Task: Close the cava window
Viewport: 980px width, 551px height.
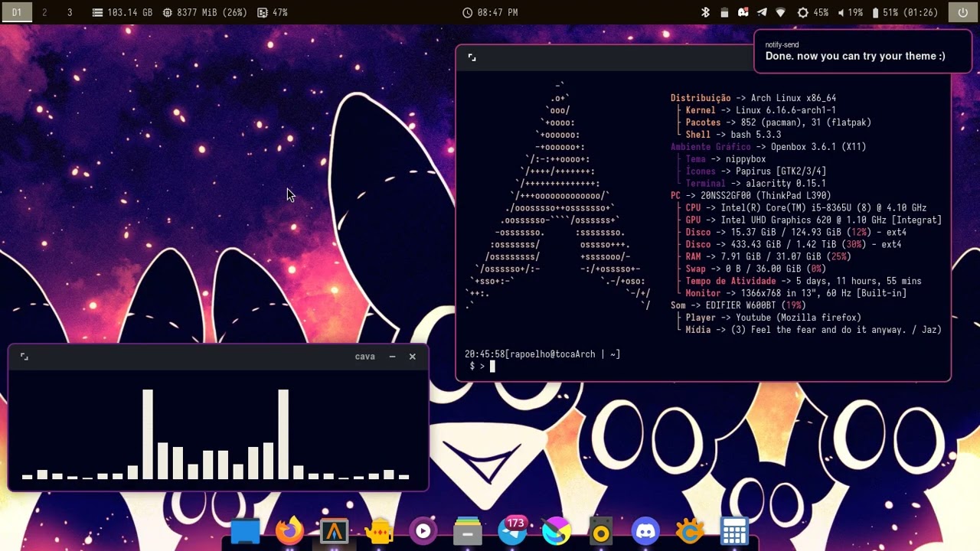Action: coord(412,357)
